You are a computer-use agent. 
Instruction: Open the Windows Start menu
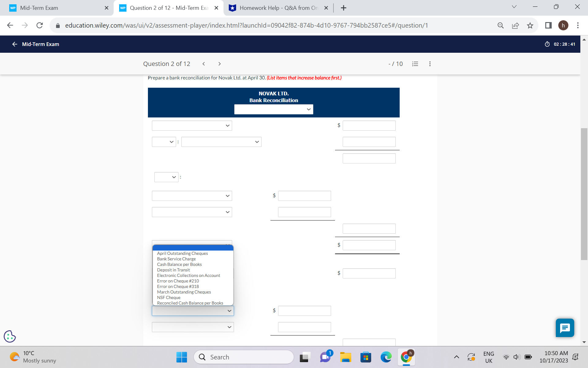[x=181, y=357]
